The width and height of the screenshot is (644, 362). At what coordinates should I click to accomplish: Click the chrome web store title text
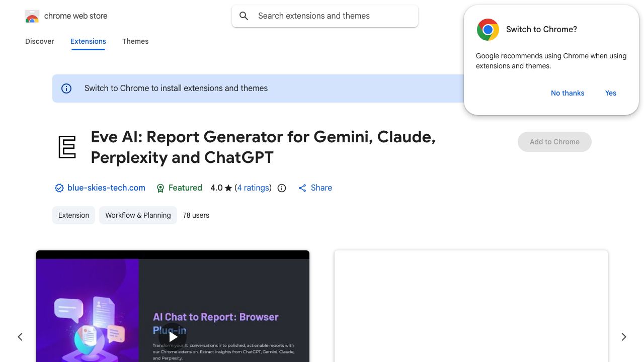click(76, 16)
